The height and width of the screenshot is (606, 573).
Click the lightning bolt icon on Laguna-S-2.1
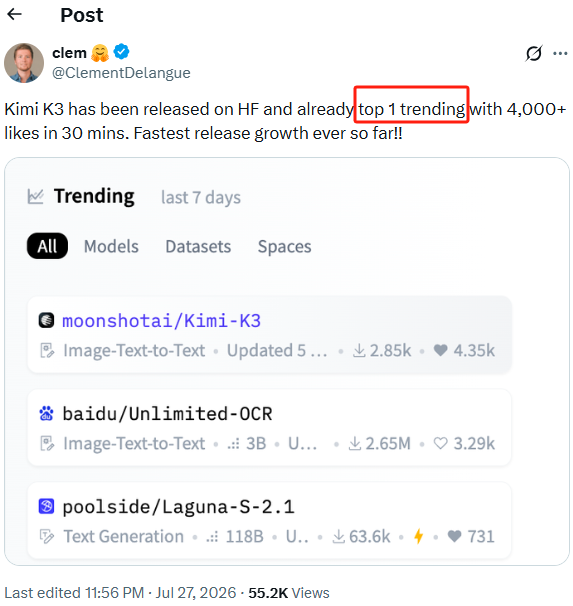coord(418,536)
